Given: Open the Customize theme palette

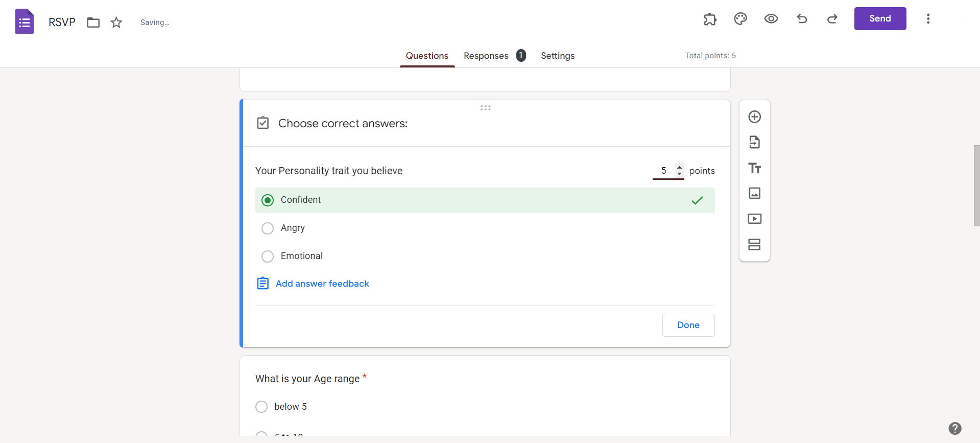Looking at the screenshot, I should pyautogui.click(x=740, y=19).
